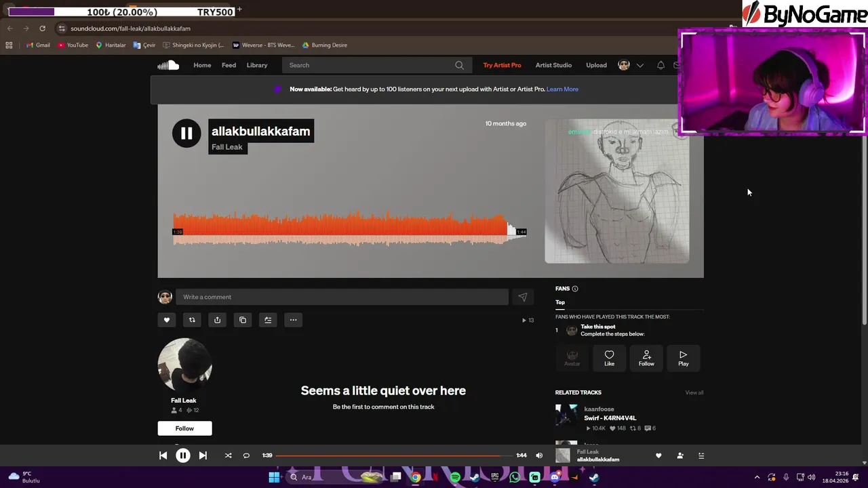Open the browser apps grid icon in bookmarks bar
The image size is (868, 488).
click(x=9, y=45)
